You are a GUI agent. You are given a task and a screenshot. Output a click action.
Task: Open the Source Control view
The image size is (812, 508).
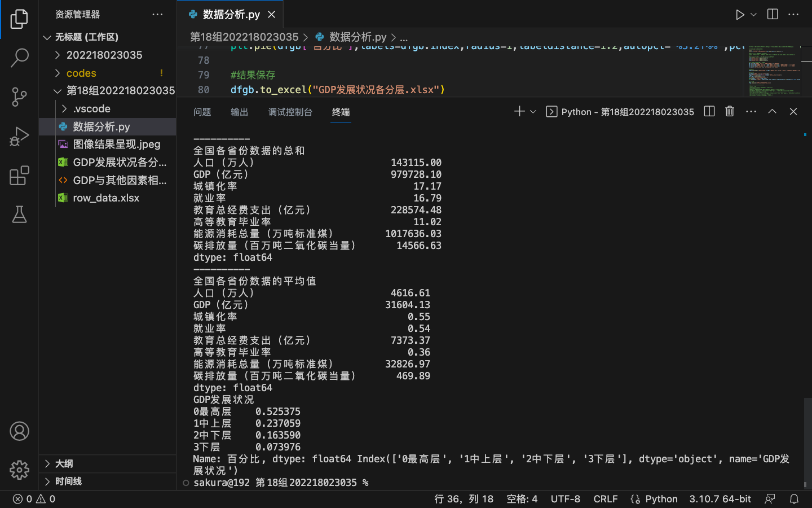point(20,97)
